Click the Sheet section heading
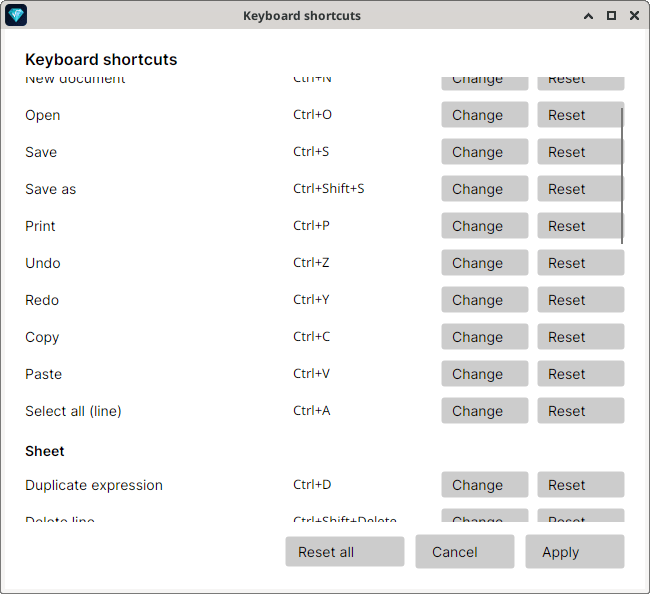Screen dimensions: 650x594 point(45,451)
